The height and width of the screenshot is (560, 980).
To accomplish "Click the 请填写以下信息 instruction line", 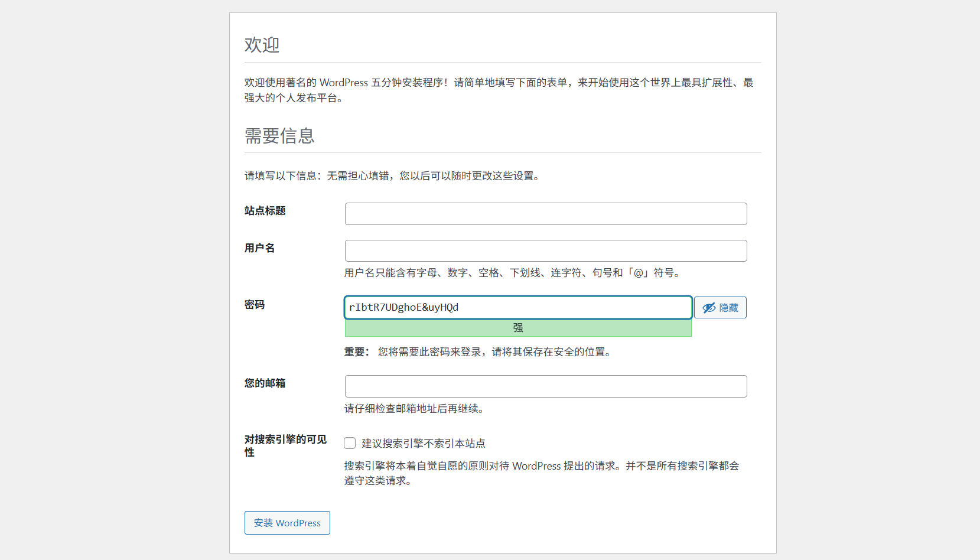I will (x=392, y=176).
